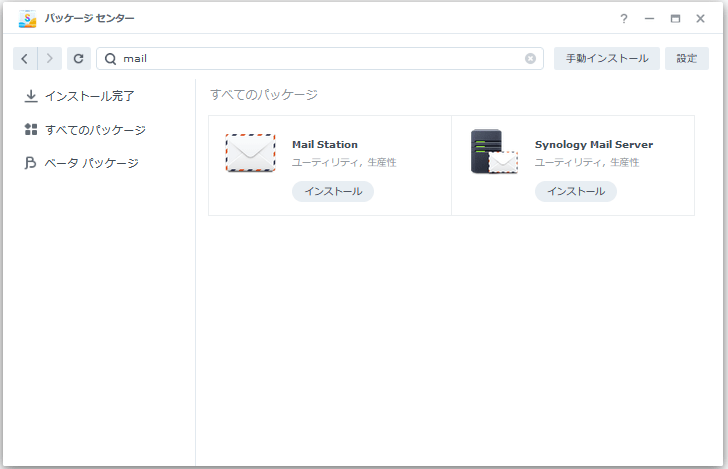Maximize the Package Center window
The width and height of the screenshot is (728, 469).
675,19
